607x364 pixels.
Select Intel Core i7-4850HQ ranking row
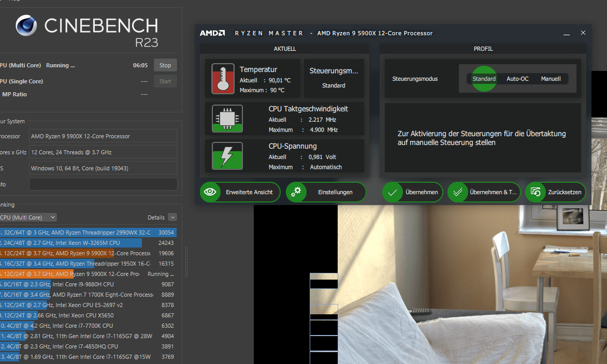[x=88, y=346]
